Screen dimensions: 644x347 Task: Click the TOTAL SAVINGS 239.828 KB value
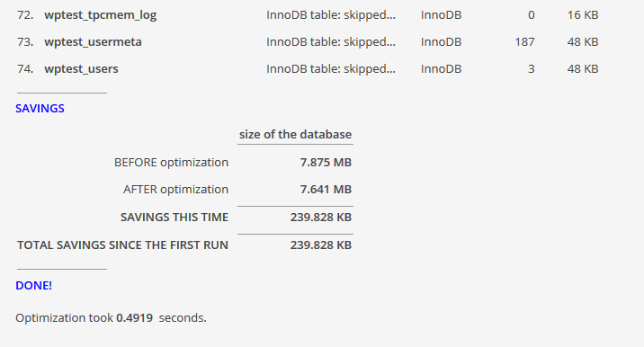pyautogui.click(x=321, y=245)
